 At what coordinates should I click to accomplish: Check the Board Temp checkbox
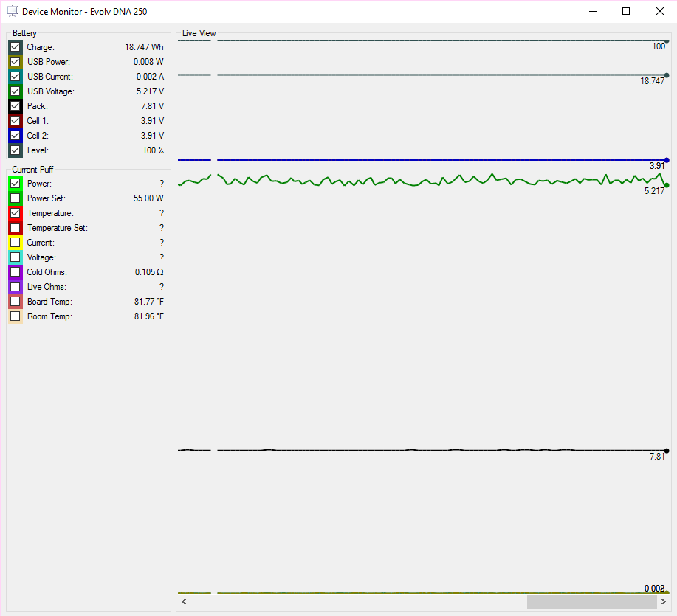click(x=16, y=302)
